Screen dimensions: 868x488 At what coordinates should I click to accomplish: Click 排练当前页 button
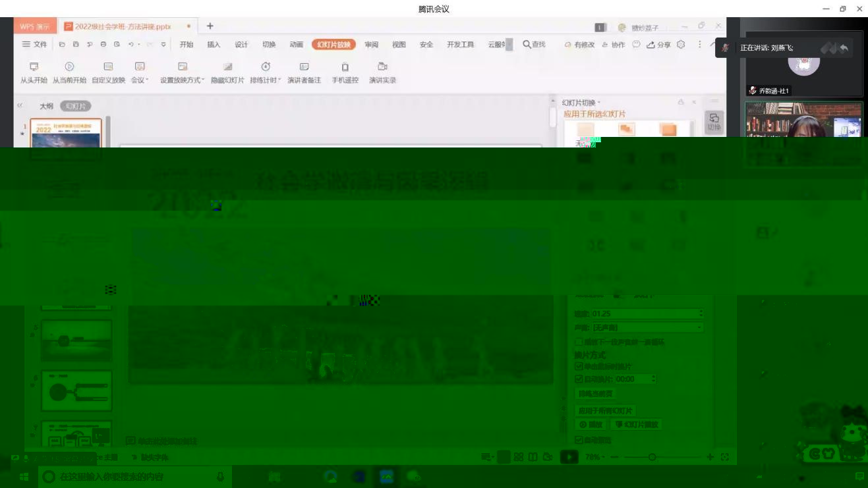click(596, 394)
